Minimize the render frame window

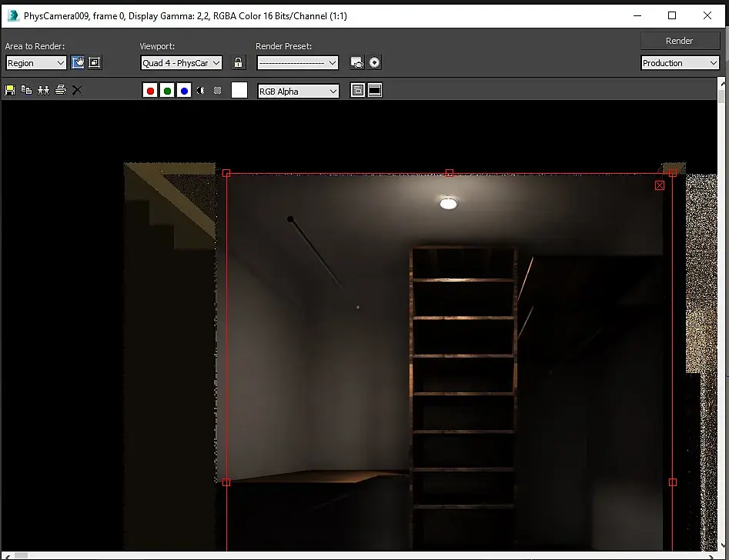pos(637,16)
